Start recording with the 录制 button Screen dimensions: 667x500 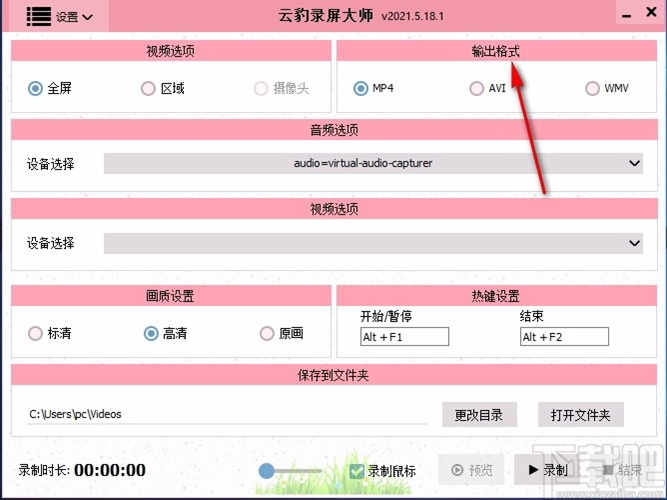click(548, 470)
